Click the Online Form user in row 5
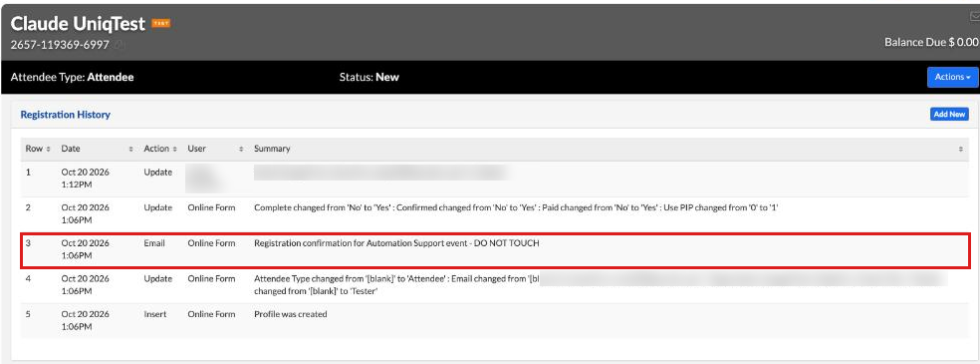The width and height of the screenshot is (980, 364). tap(211, 314)
